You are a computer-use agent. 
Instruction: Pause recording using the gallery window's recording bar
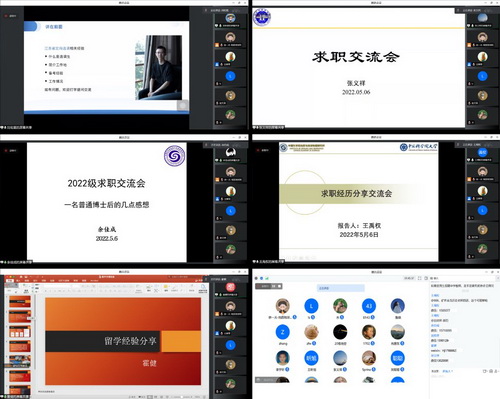(x=274, y=286)
